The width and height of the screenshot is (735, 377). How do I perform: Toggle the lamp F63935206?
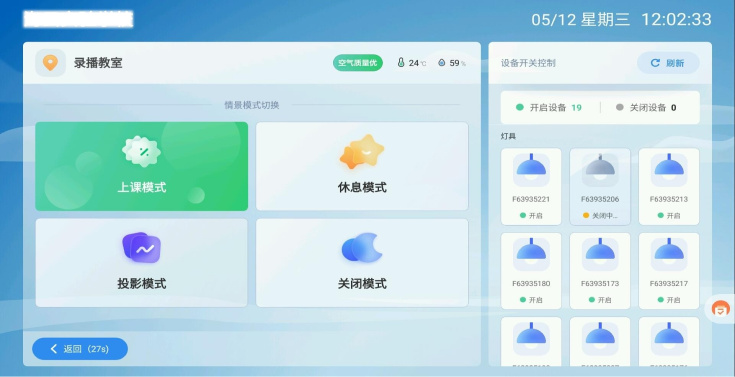(x=600, y=187)
